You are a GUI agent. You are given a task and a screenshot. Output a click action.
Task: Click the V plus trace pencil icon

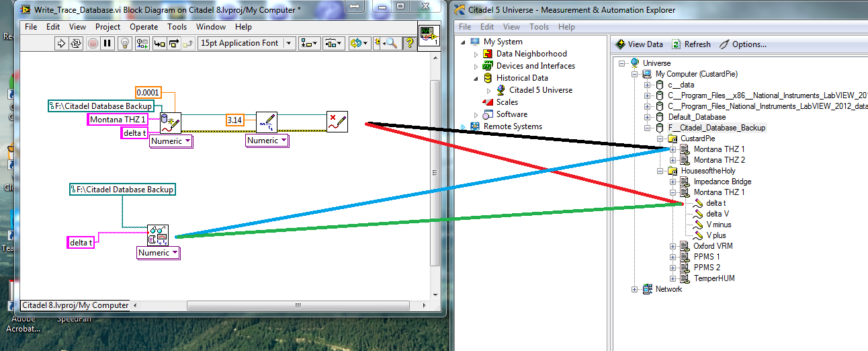699,235
